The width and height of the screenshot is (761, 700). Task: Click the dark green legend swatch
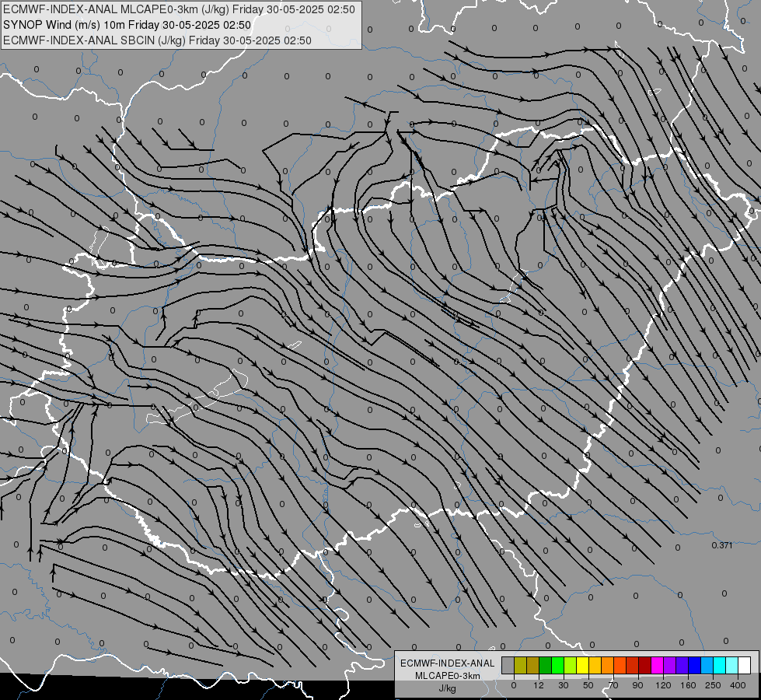pyautogui.click(x=545, y=665)
